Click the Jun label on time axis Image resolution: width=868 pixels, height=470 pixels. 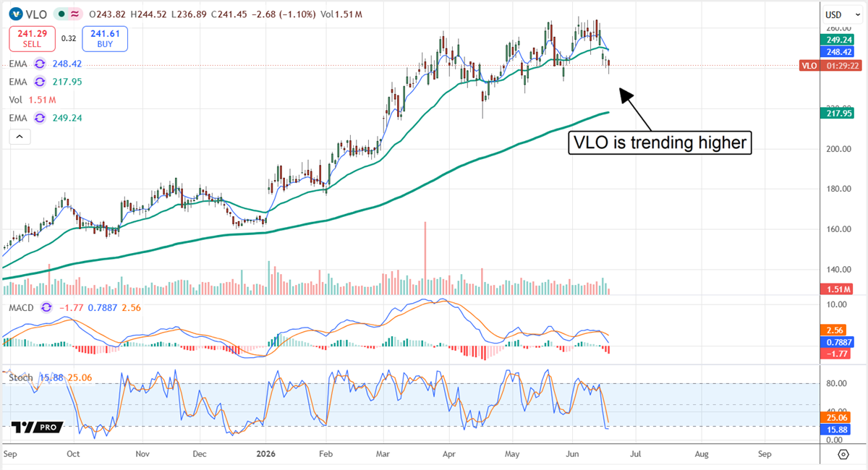click(572, 455)
